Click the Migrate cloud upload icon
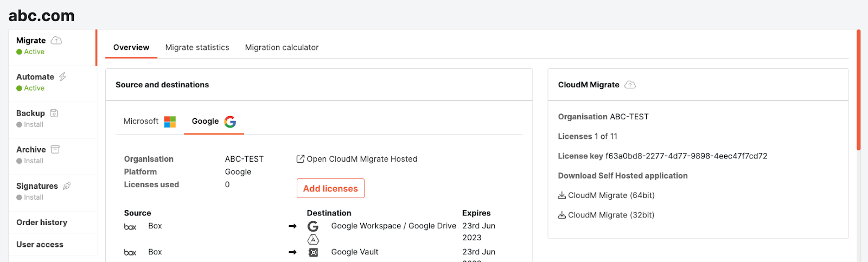The width and height of the screenshot is (868, 262). coord(56,41)
